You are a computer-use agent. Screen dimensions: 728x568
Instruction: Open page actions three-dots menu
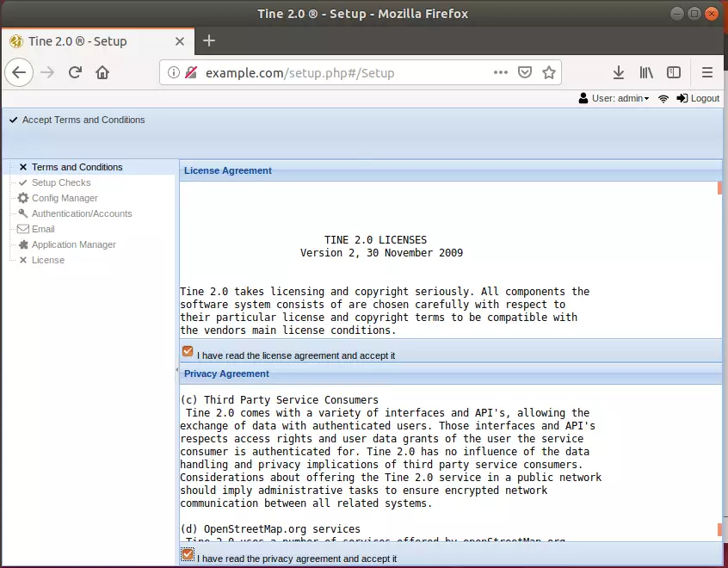tap(501, 72)
